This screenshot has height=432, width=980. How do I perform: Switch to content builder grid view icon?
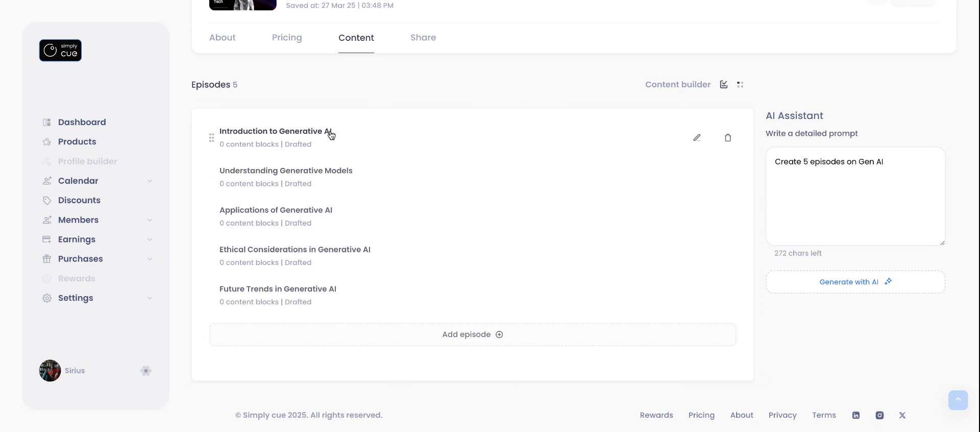(740, 85)
